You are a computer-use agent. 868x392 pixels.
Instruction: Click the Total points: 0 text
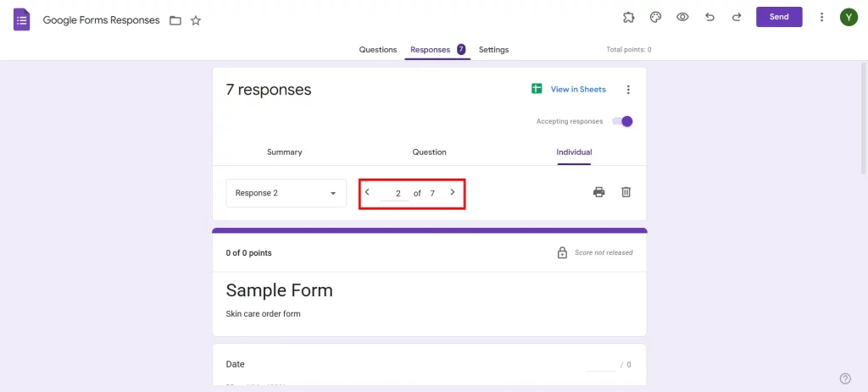(x=629, y=50)
